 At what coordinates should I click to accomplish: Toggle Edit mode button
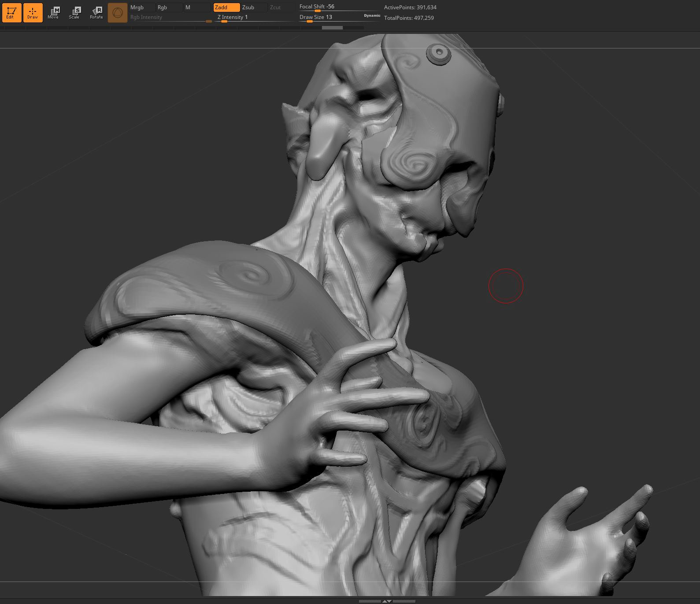(11, 12)
